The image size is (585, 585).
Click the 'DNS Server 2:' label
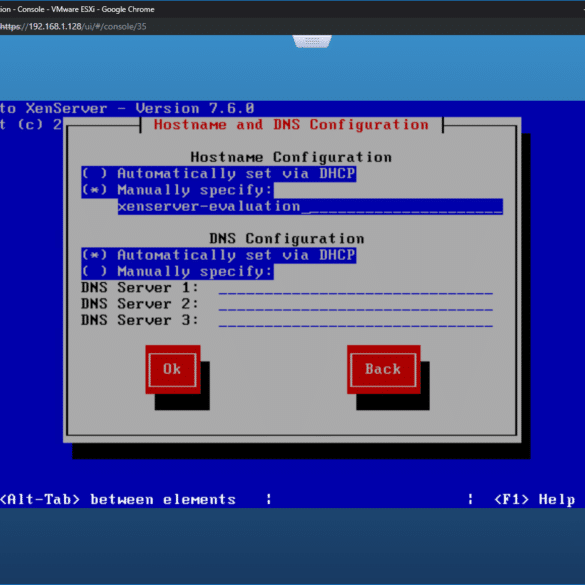tap(140, 304)
